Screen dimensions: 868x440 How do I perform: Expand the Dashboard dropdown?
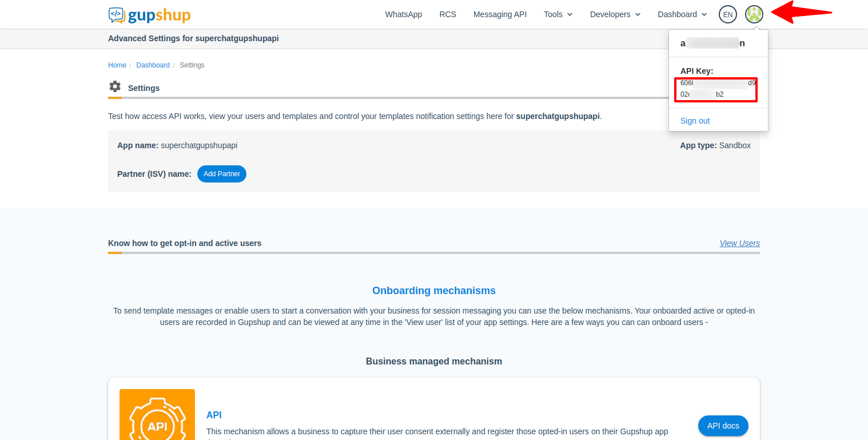[x=682, y=14]
